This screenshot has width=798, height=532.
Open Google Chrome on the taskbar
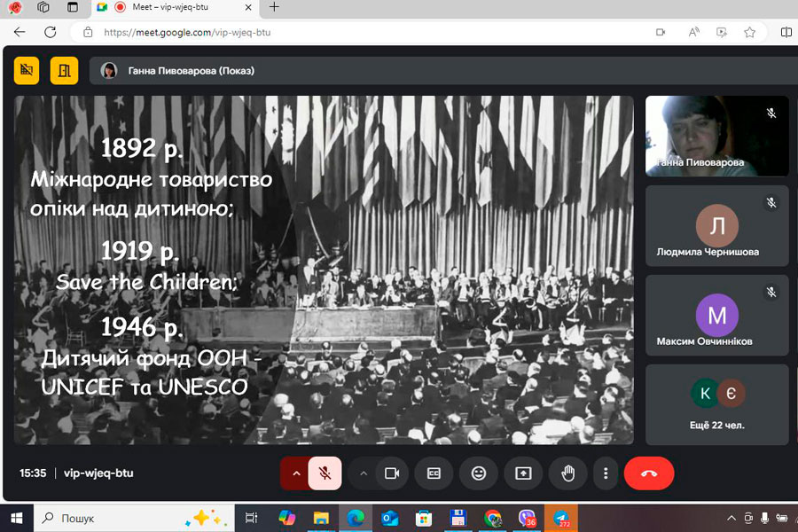tap(492, 518)
